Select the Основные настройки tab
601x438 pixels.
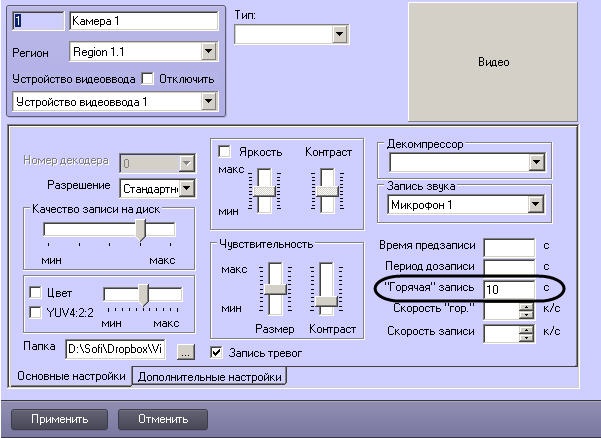click(71, 376)
